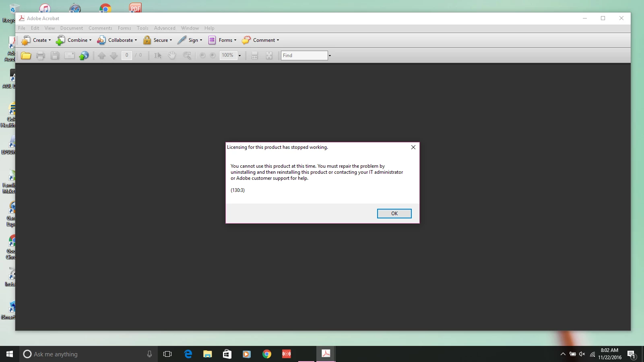
Task: Choose the Marquee Zoom tool
Action: click(187, 56)
